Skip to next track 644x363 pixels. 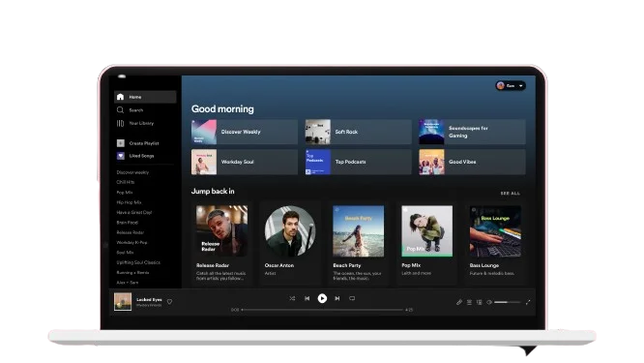point(337,298)
